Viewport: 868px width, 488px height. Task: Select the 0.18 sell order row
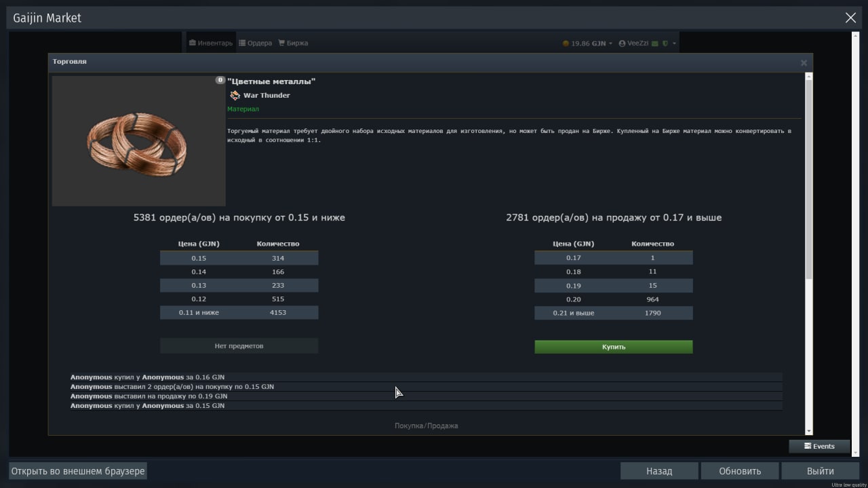coord(614,271)
